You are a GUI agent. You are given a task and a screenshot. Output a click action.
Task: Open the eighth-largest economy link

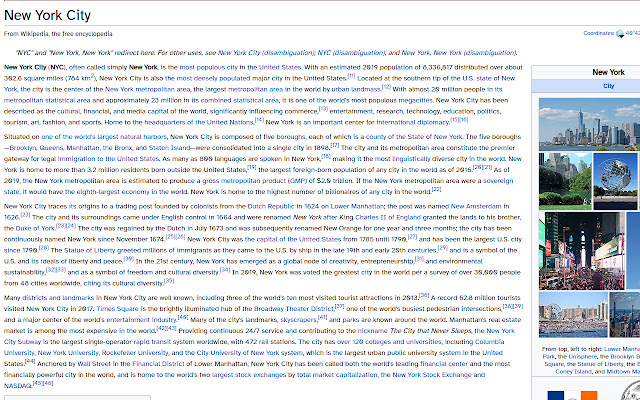point(113,192)
